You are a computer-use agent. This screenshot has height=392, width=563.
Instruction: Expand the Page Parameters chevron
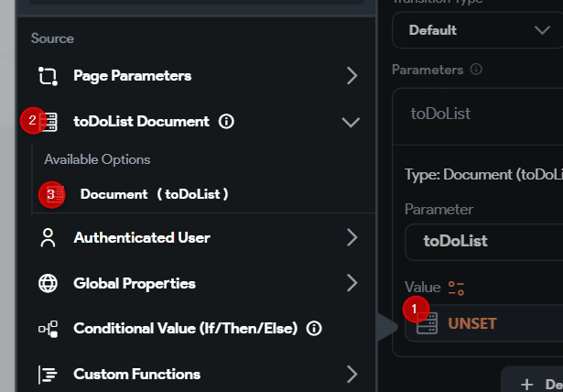point(352,76)
